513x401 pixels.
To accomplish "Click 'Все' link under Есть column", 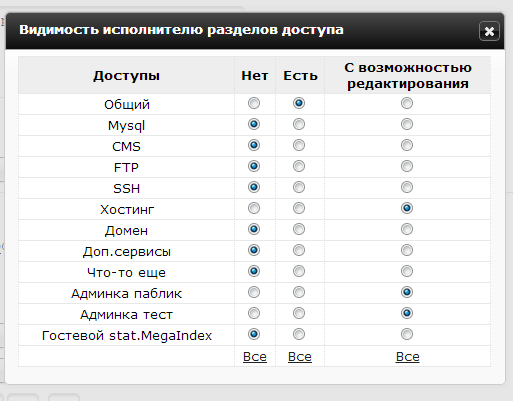I will pos(300,357).
